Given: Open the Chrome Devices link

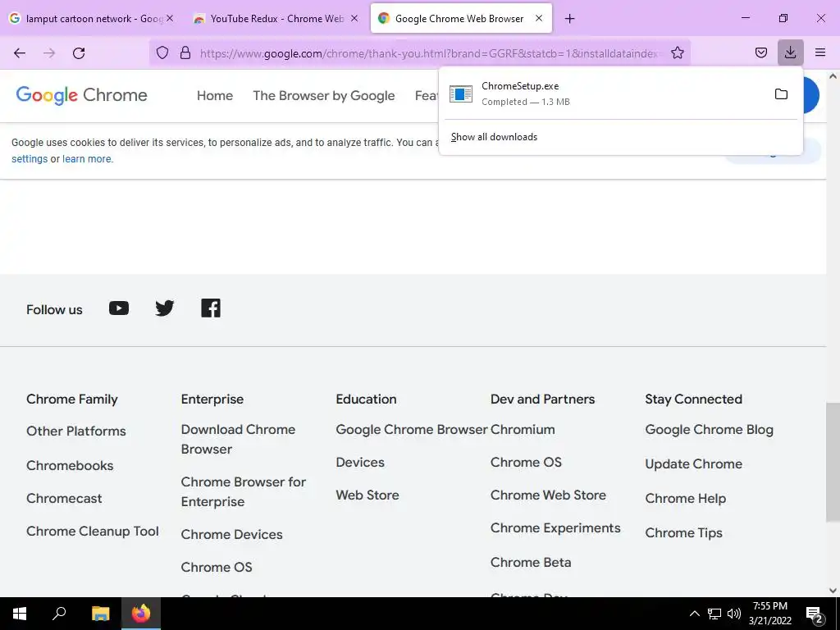Looking at the screenshot, I should pyautogui.click(x=231, y=535).
